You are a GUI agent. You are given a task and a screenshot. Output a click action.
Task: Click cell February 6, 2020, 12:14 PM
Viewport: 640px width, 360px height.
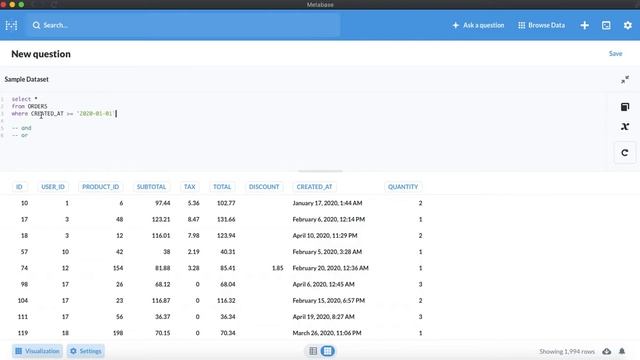click(329, 219)
